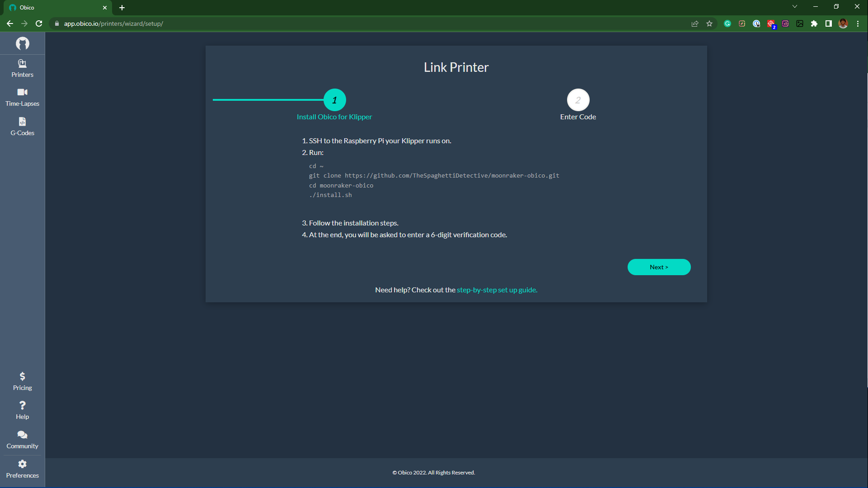This screenshot has height=488, width=868.
Task: Select step 2 Enter Code circle
Action: pos(578,100)
